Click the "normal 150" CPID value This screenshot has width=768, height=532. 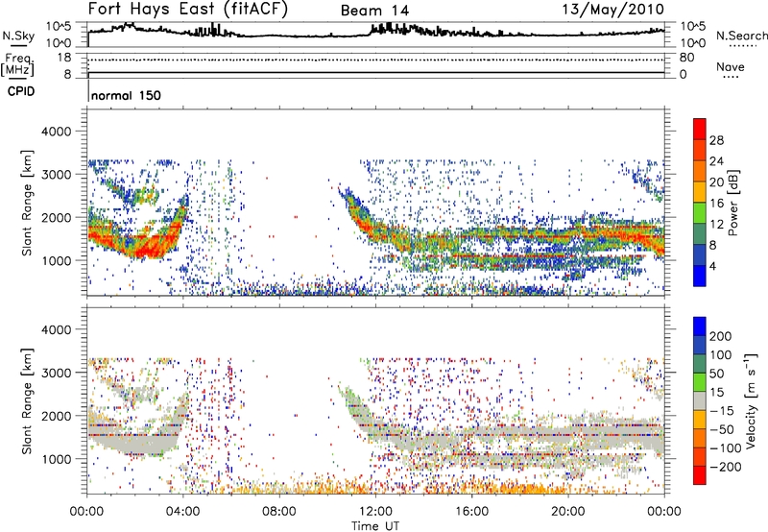click(126, 95)
